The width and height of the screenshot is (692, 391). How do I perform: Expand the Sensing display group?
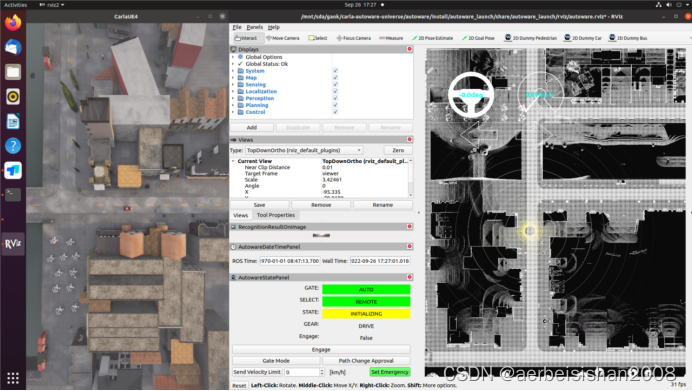(x=233, y=84)
